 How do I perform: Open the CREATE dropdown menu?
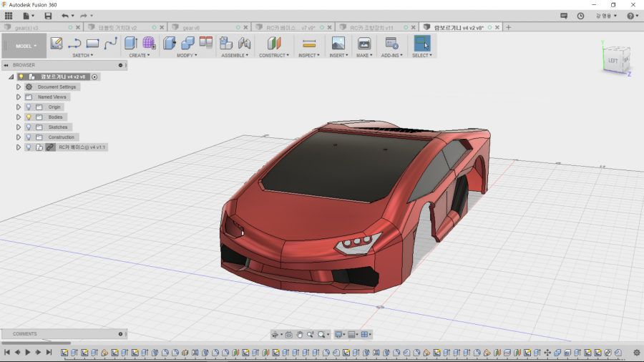pos(140,55)
